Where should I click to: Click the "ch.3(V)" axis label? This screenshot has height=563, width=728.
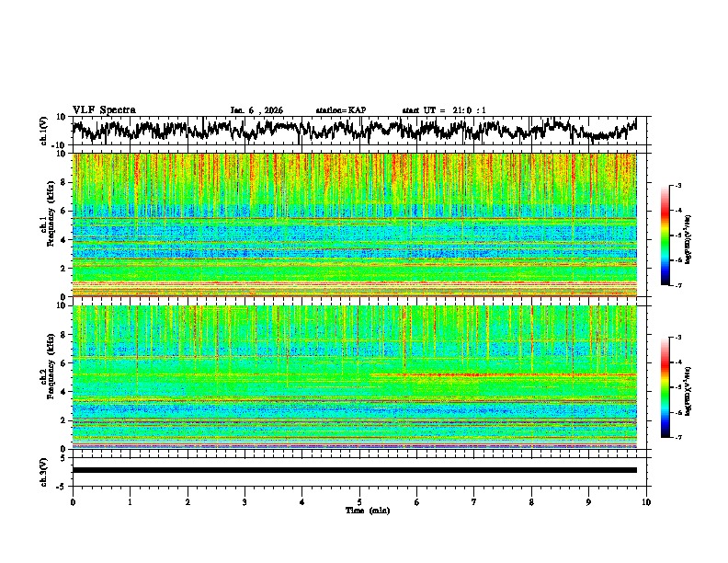coord(44,472)
